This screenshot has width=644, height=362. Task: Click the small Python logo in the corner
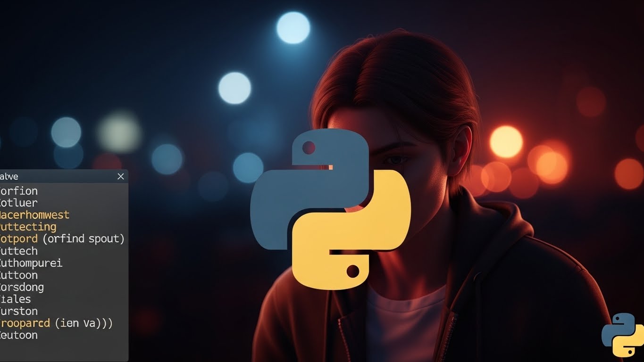pyautogui.click(x=623, y=335)
